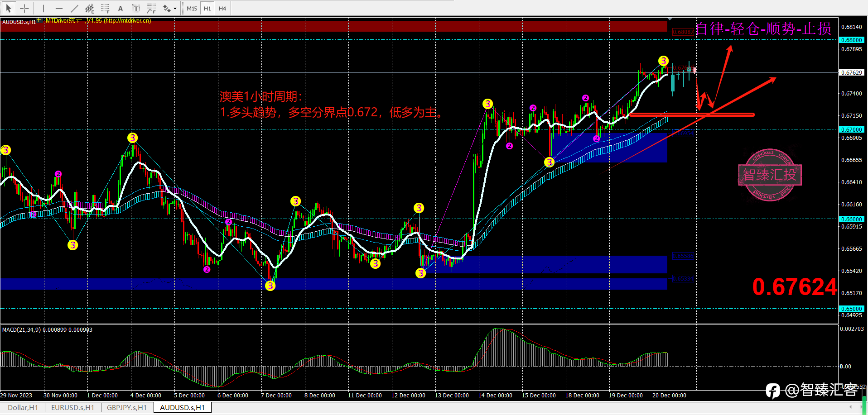
Task: Click the Arrows objects icon
Action: (x=166, y=8)
